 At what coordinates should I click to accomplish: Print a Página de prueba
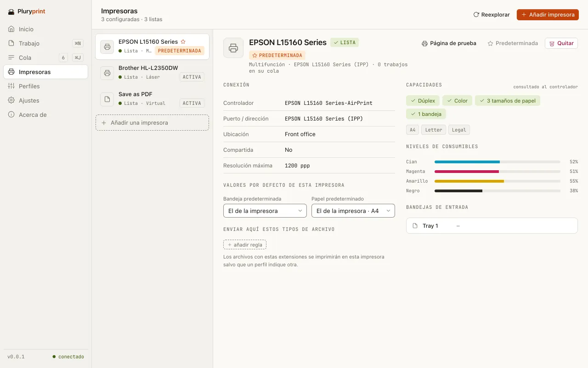449,43
